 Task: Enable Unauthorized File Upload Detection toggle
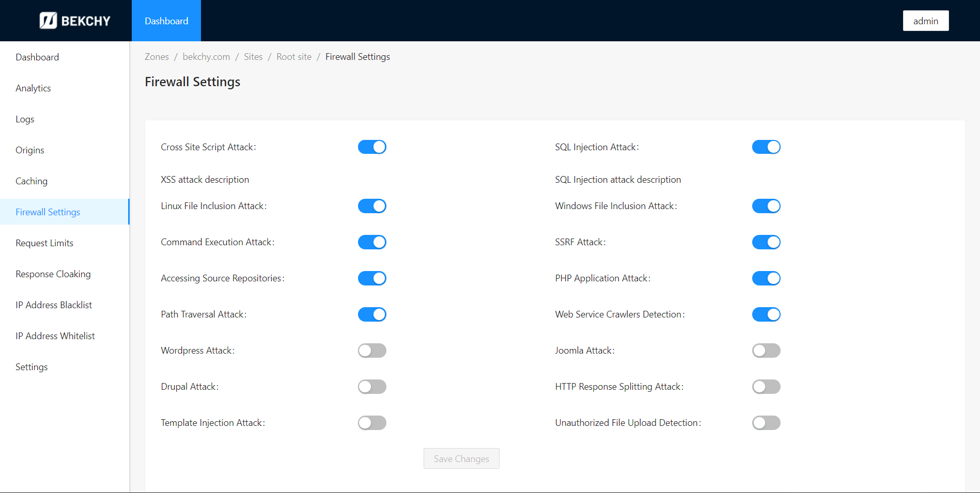766,423
